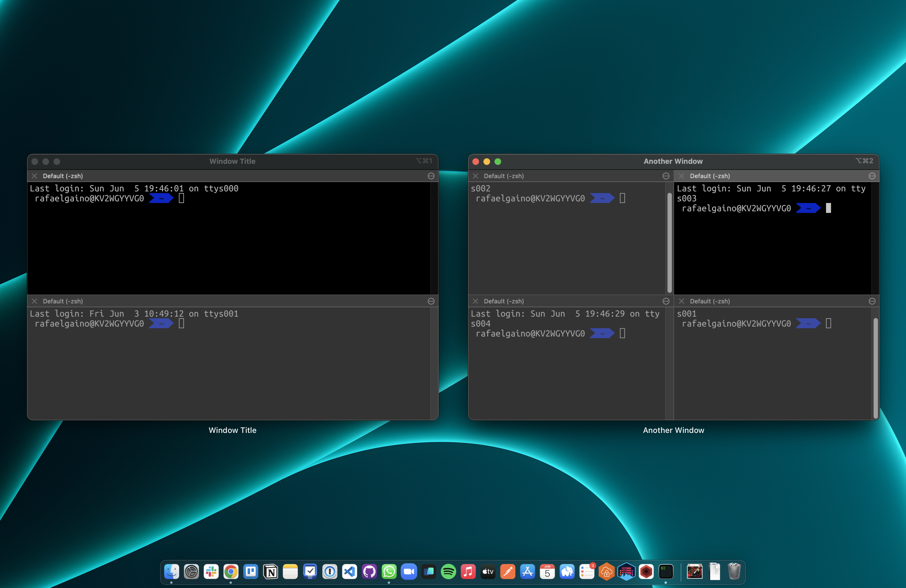
Task: Click the red close button of Another Window
Action: [475, 162]
